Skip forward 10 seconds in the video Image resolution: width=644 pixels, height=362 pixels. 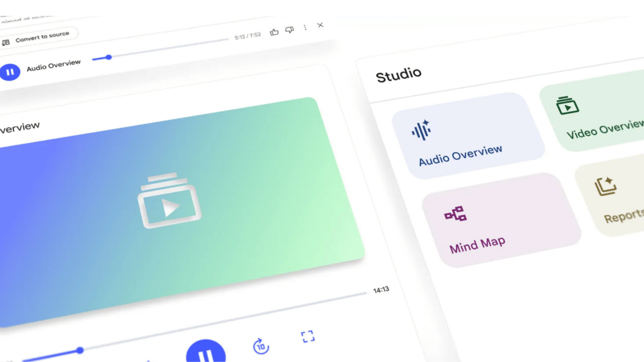[x=261, y=346]
